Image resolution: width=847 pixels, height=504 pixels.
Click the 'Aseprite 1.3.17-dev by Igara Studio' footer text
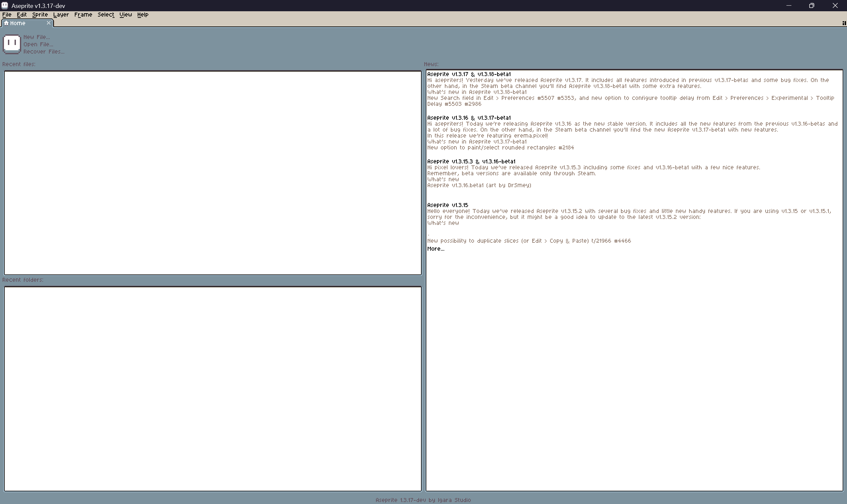point(423,500)
